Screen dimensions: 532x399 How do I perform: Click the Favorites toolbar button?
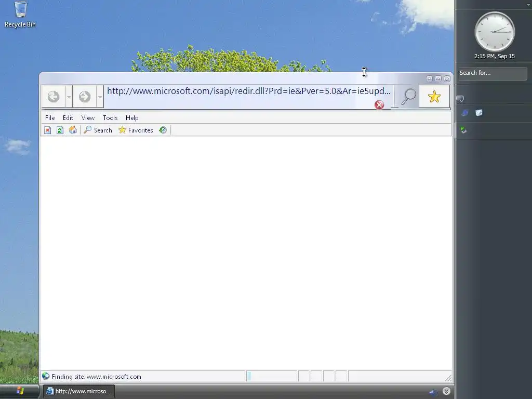(x=136, y=130)
